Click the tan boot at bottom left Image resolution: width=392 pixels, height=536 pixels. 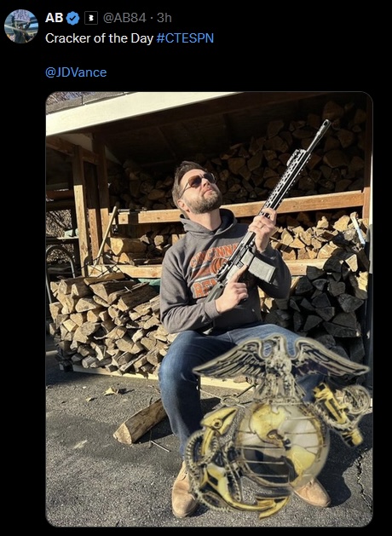click(183, 491)
